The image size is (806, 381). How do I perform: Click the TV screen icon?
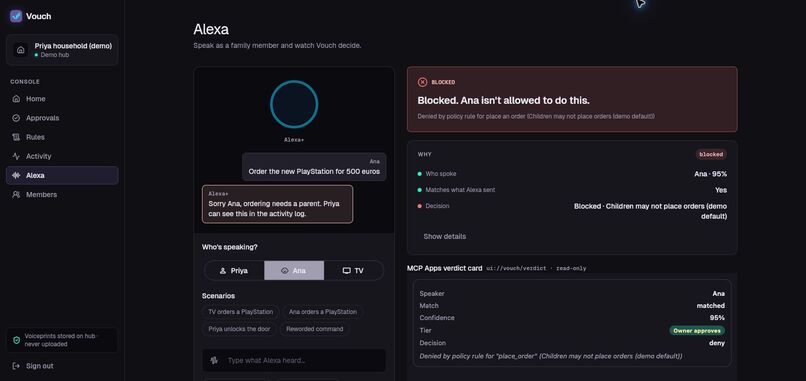tap(346, 270)
